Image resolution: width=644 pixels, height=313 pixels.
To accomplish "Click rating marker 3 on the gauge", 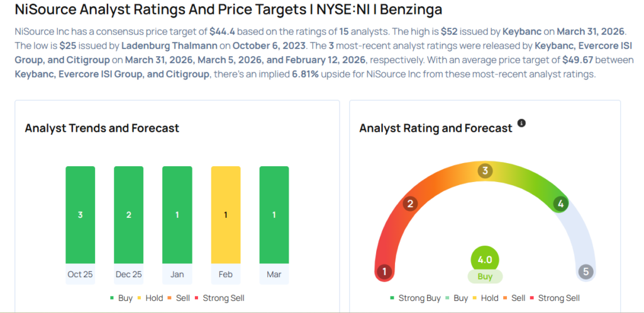I will point(485,171).
